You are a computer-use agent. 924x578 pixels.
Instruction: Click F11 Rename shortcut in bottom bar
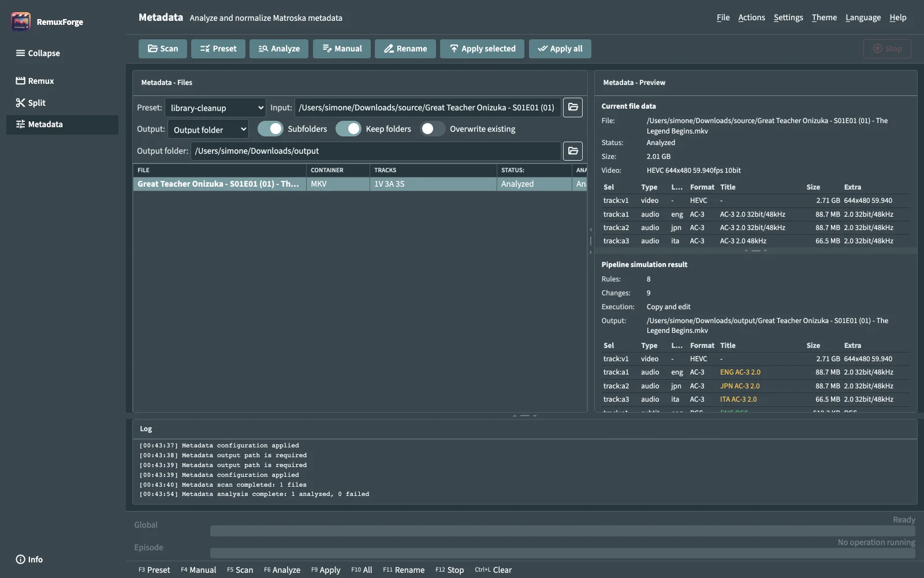pyautogui.click(x=404, y=570)
